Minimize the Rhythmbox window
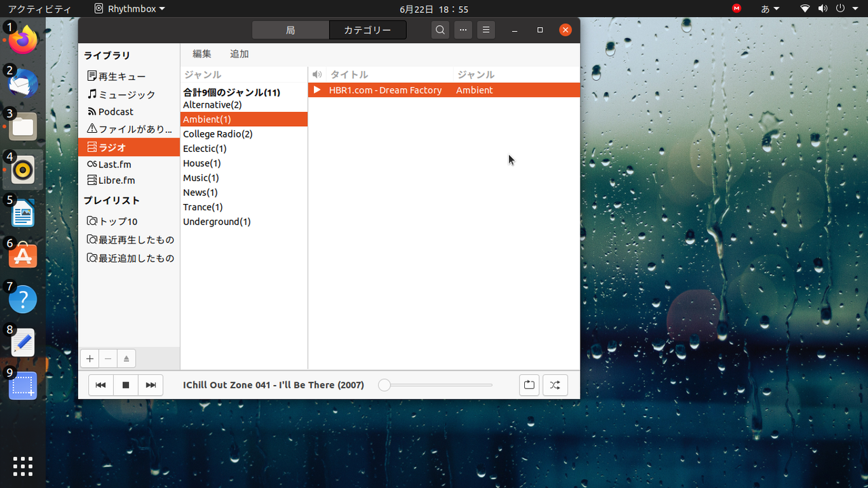The width and height of the screenshot is (868, 488). pos(515,30)
